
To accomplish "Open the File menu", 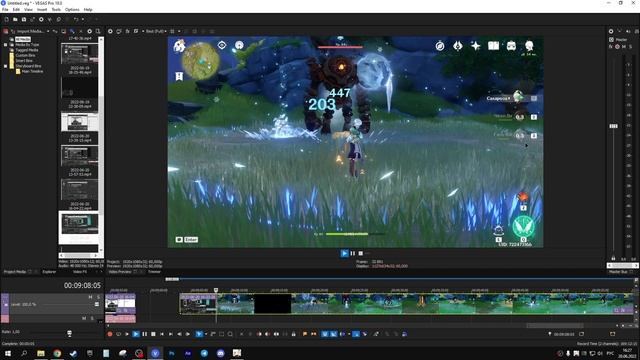I will [x=5, y=9].
